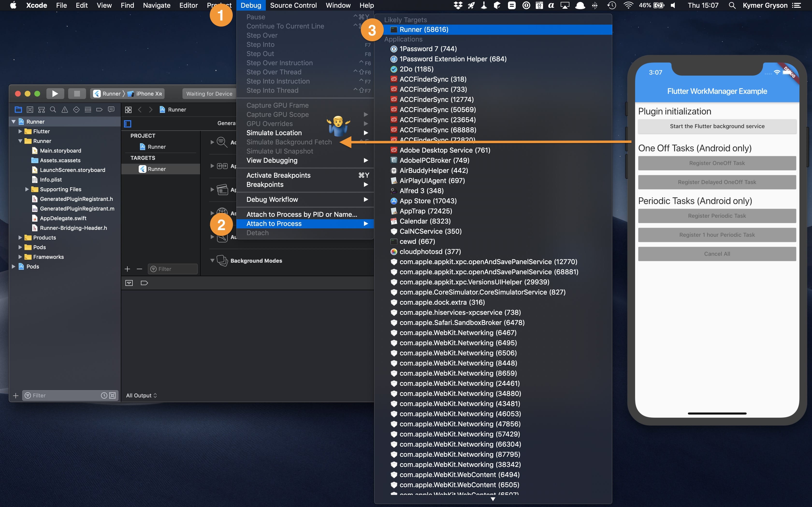This screenshot has height=507, width=812.
Task: Click Start the Flutter background service button
Action: [717, 127]
